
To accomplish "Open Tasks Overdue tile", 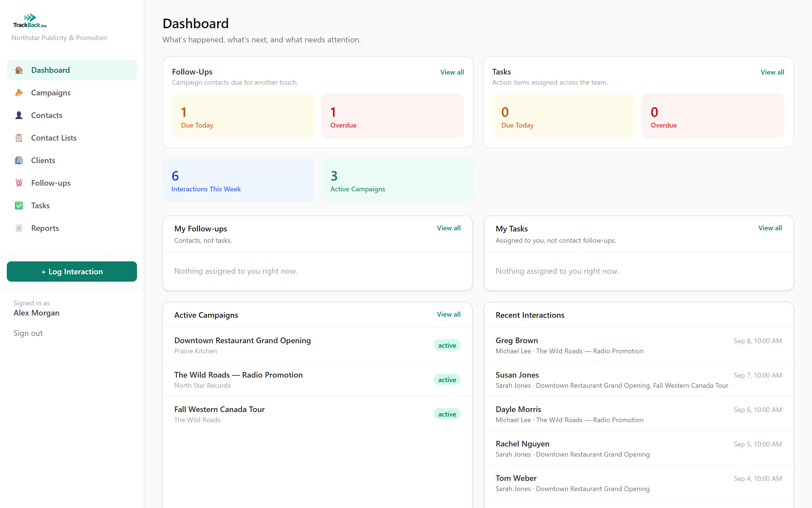I will click(713, 116).
